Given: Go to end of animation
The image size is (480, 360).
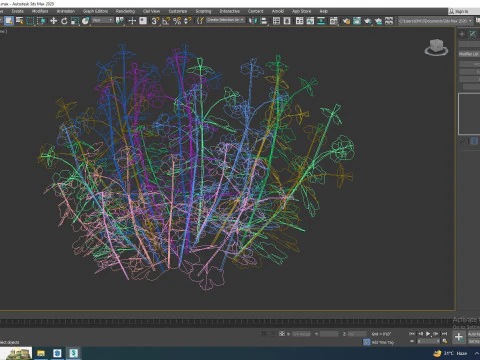Looking at the screenshot, I should (x=444, y=334).
